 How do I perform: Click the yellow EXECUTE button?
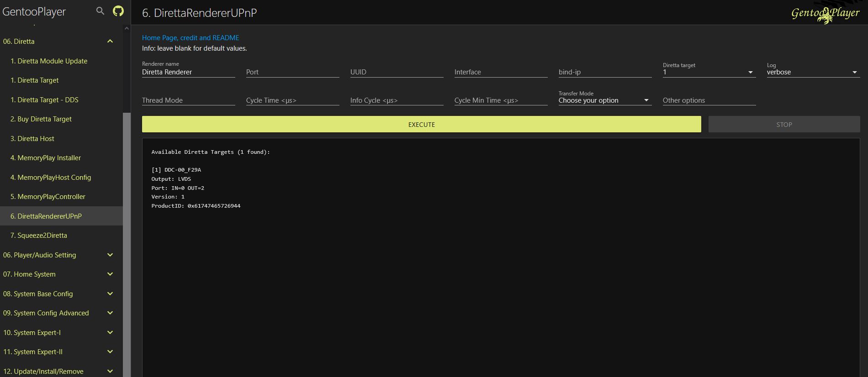point(421,125)
